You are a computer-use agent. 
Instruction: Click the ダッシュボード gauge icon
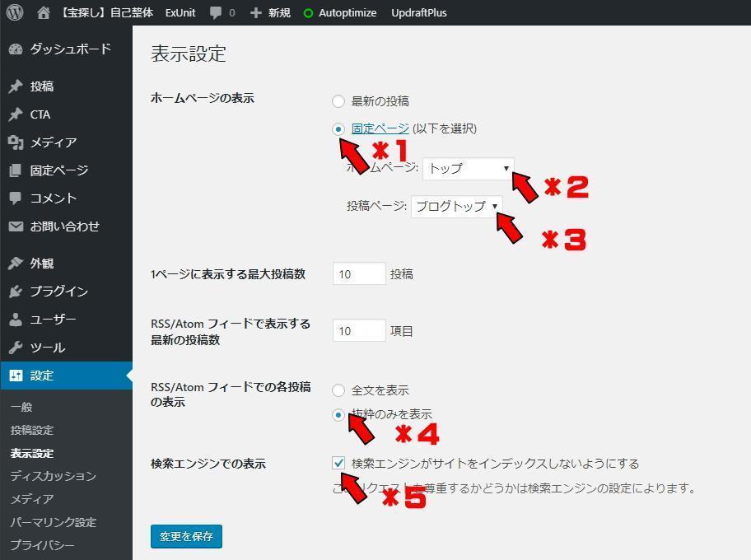pyautogui.click(x=16, y=49)
